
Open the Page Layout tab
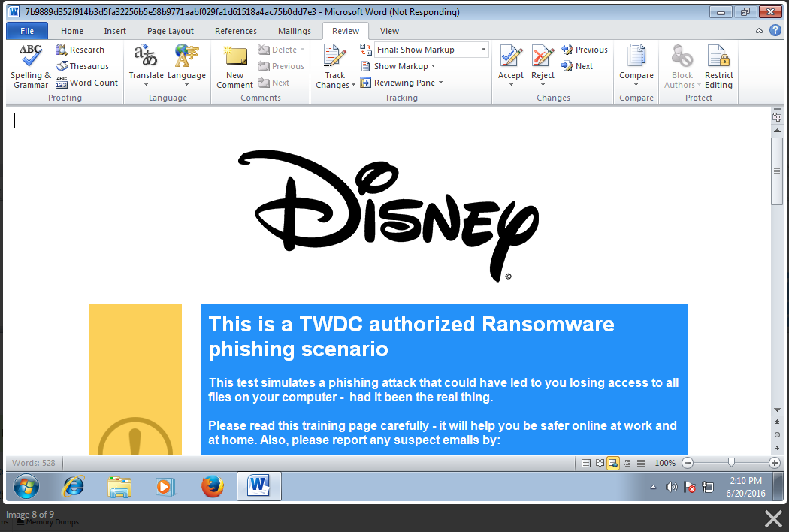pos(170,31)
